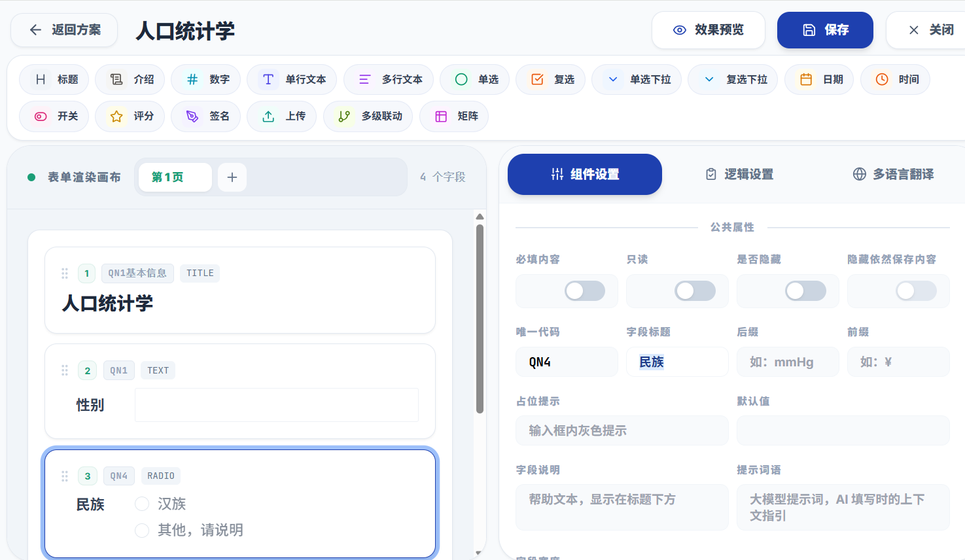965x560 pixels.
Task: Click the canvas scrollbar up arrow
Action: [x=480, y=217]
